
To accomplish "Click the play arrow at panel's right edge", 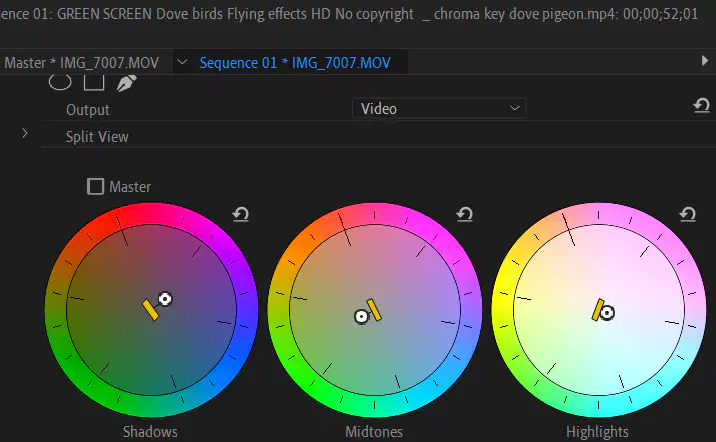I will [x=705, y=60].
